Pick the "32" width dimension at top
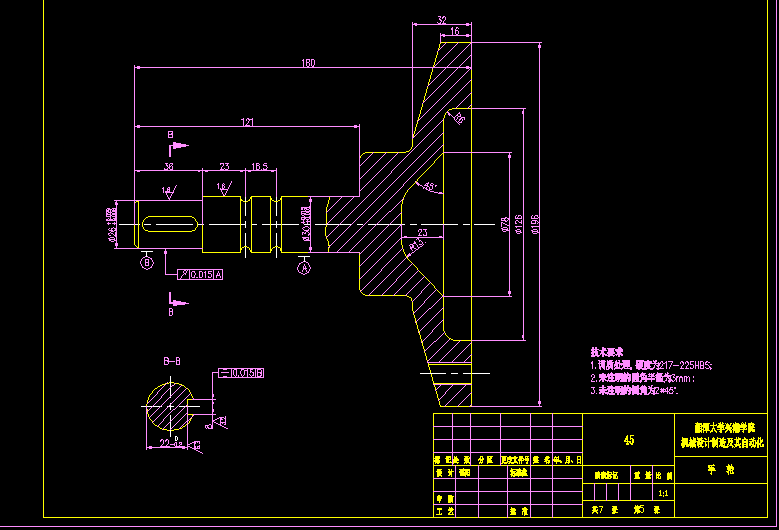Image resolution: width=779 pixels, height=530 pixels. [442, 20]
